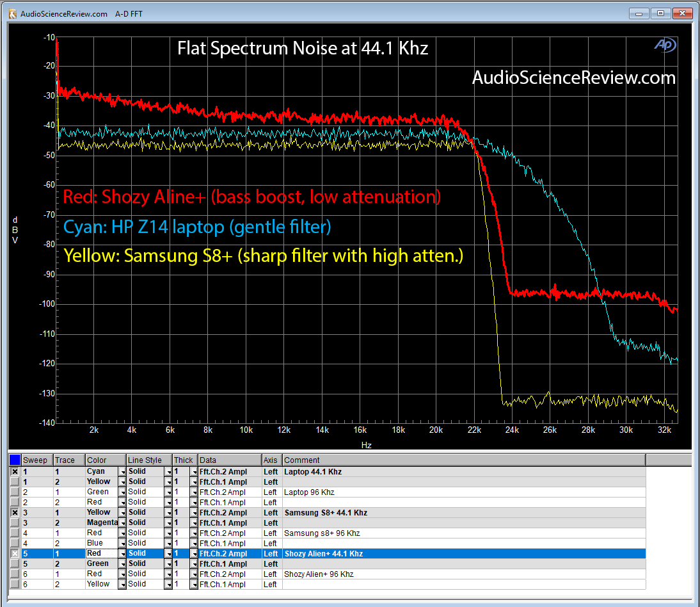Click the Trace column header
Viewport: 700px width, 607px height.
click(x=69, y=460)
